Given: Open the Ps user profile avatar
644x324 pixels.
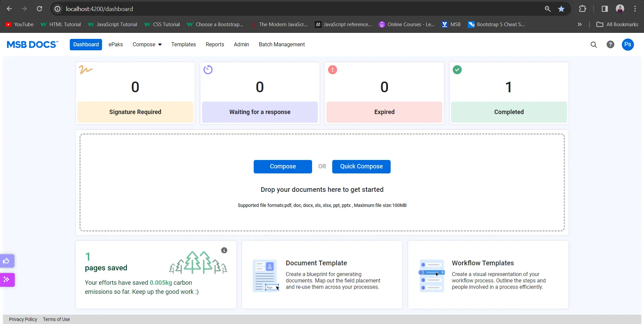Looking at the screenshot, I should (x=628, y=45).
